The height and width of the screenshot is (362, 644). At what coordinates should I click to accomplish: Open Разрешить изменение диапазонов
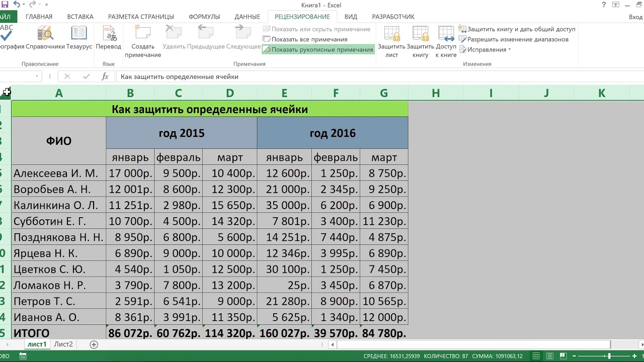point(514,39)
